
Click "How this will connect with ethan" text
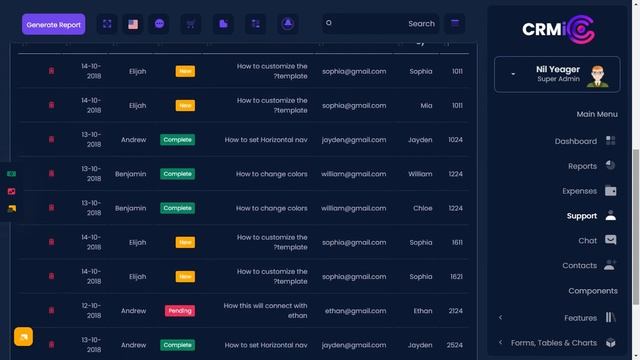(265, 311)
